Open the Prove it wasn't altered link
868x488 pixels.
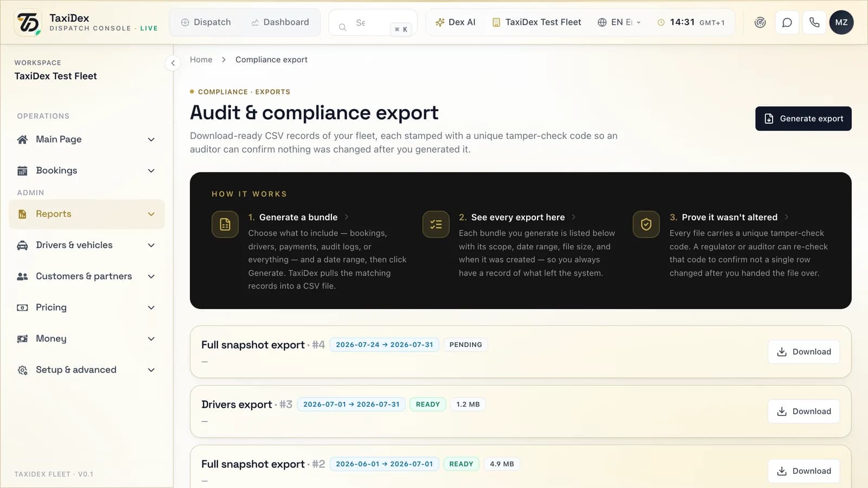(x=729, y=217)
